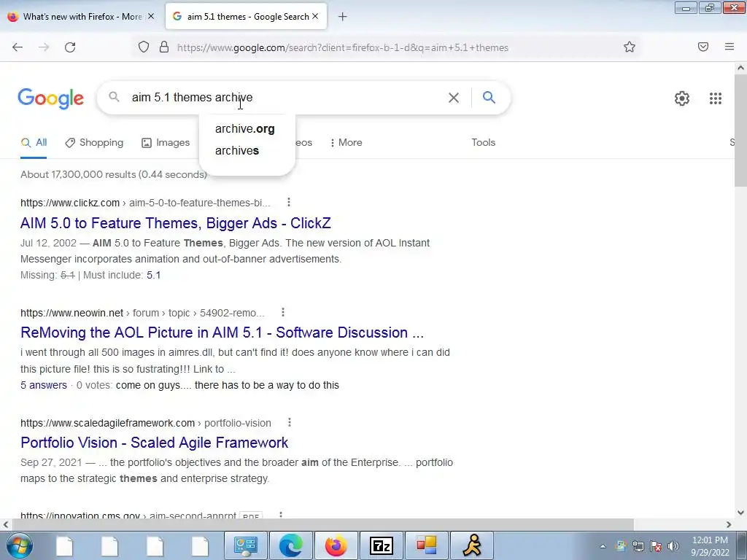747x560 pixels.
Task: View site security lock info
Action: [x=164, y=47]
